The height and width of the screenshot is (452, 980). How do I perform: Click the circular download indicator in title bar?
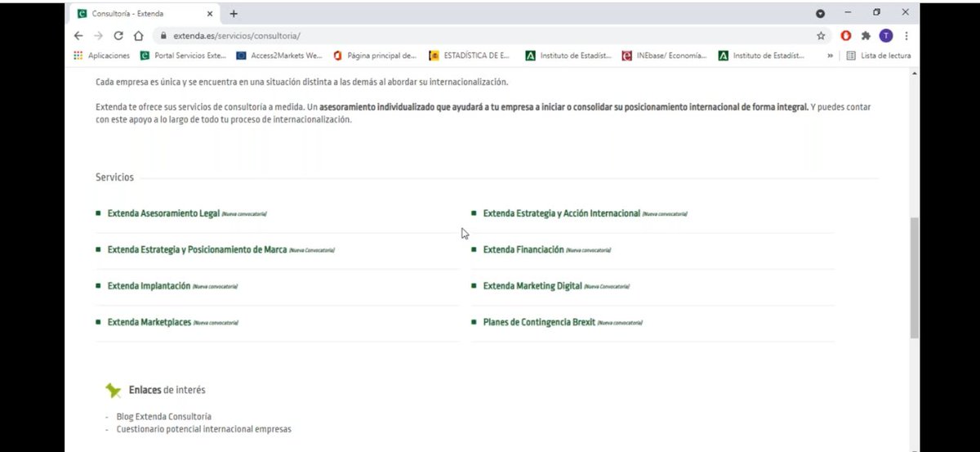[x=821, y=14]
